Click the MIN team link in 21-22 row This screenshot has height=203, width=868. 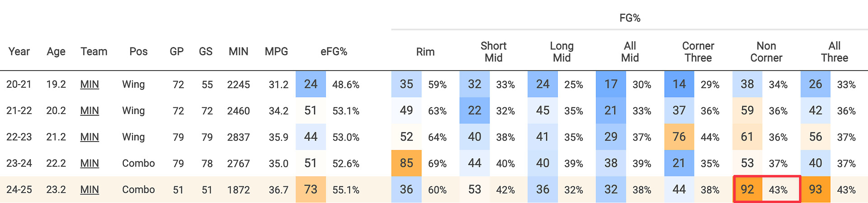(x=90, y=111)
